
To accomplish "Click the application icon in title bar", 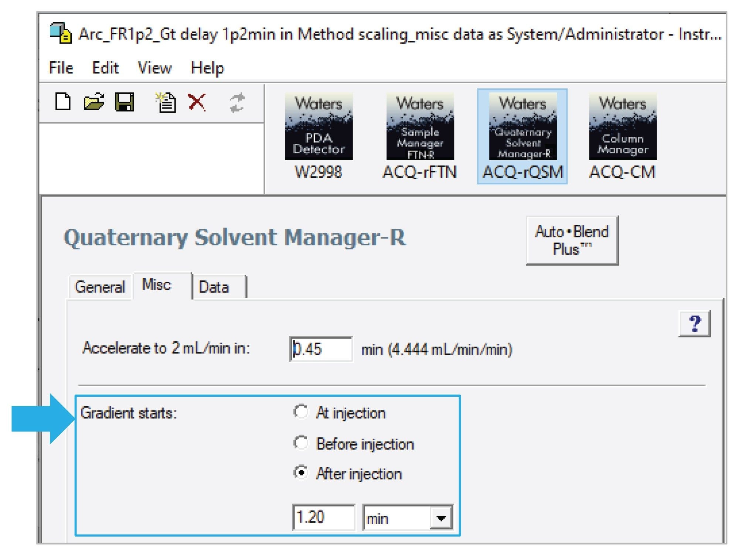I will tap(60, 33).
